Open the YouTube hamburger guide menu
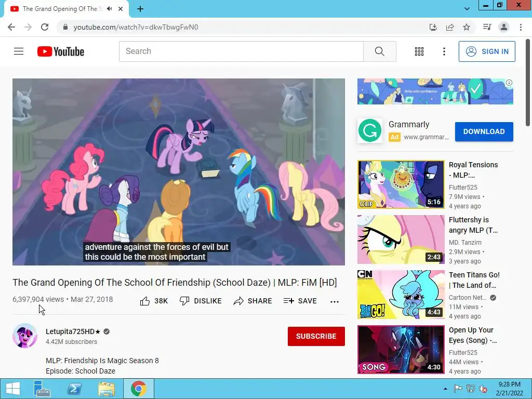 pos(19,51)
